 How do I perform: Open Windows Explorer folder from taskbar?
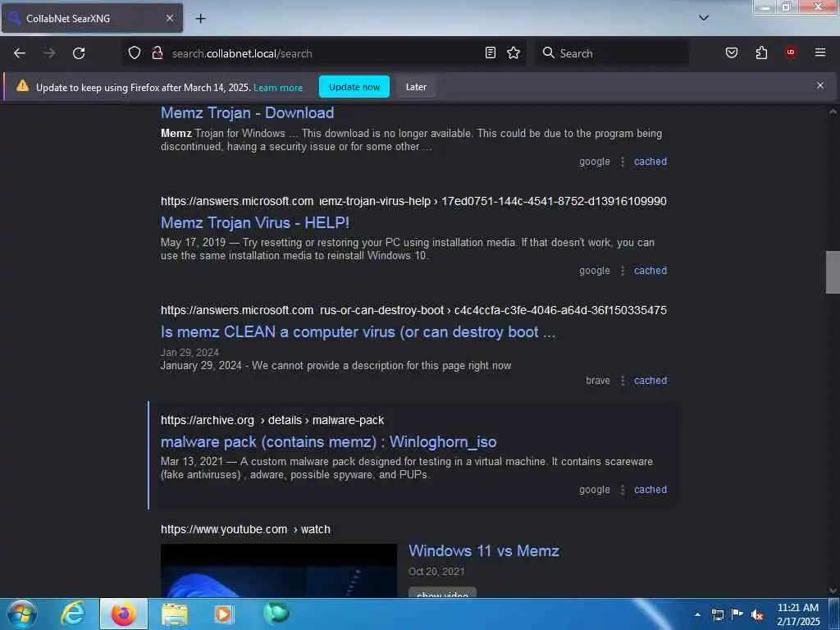point(175,614)
